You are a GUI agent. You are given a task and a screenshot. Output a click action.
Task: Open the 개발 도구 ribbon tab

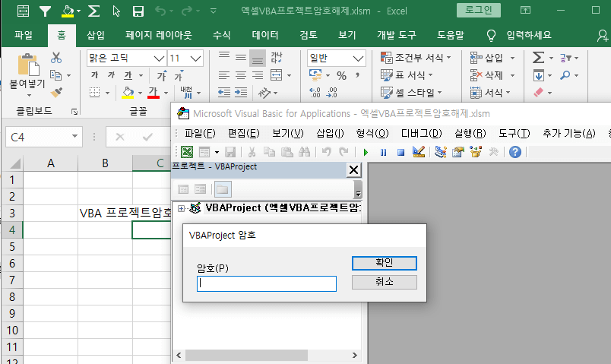coord(396,36)
